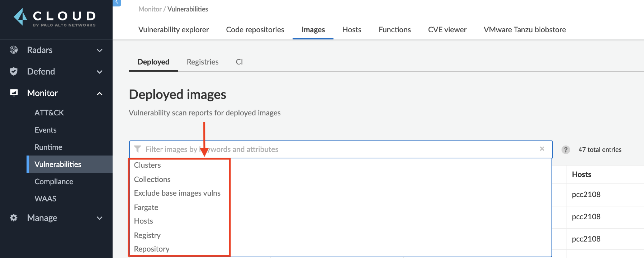Clear the filter with the X icon

click(x=542, y=149)
